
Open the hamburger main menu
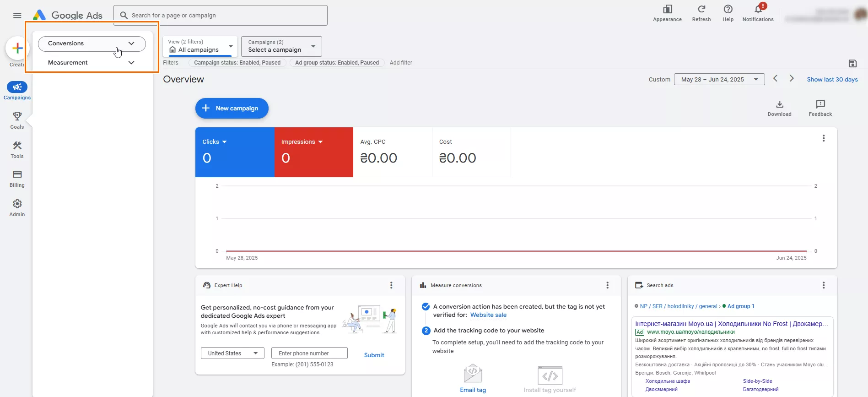(x=17, y=16)
